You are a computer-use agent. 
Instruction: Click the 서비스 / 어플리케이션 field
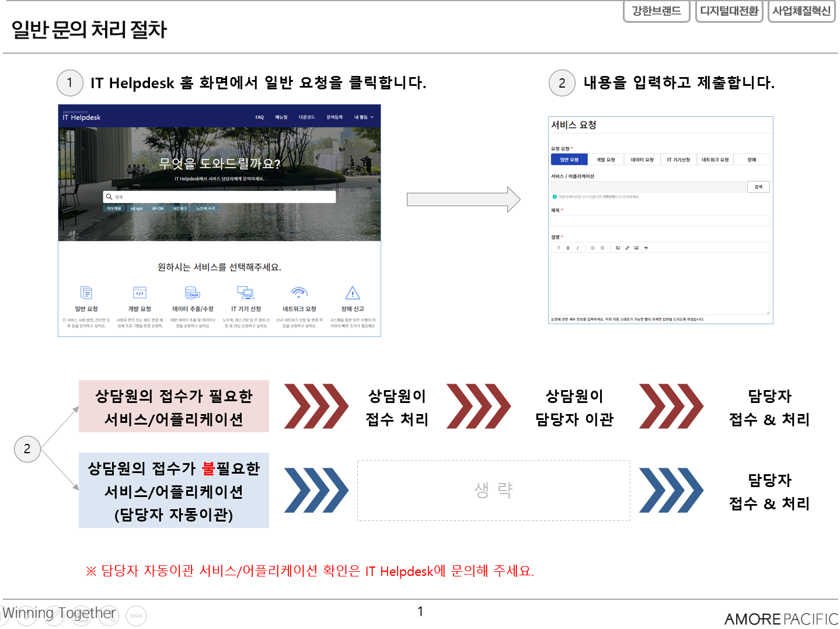tap(649, 187)
